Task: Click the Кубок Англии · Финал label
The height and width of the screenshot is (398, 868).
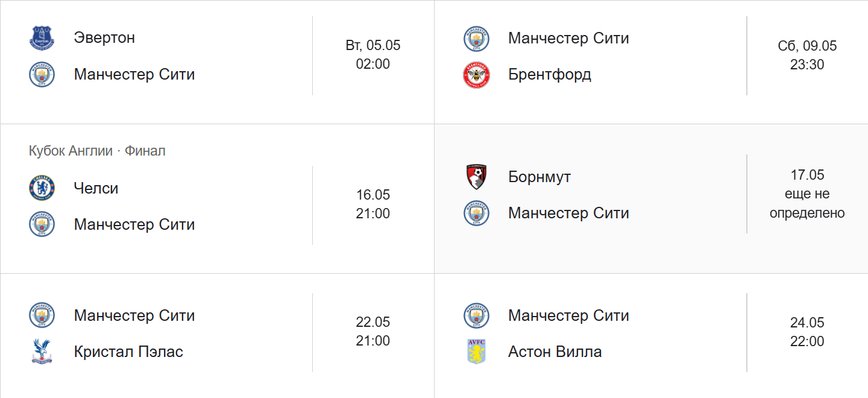Action: pos(97,151)
